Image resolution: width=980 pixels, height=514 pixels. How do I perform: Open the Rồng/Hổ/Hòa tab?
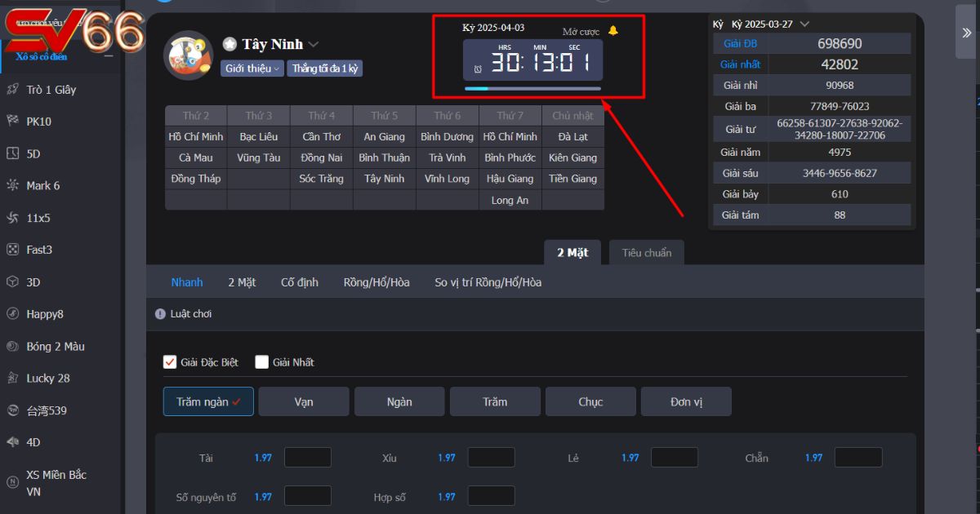point(376,282)
